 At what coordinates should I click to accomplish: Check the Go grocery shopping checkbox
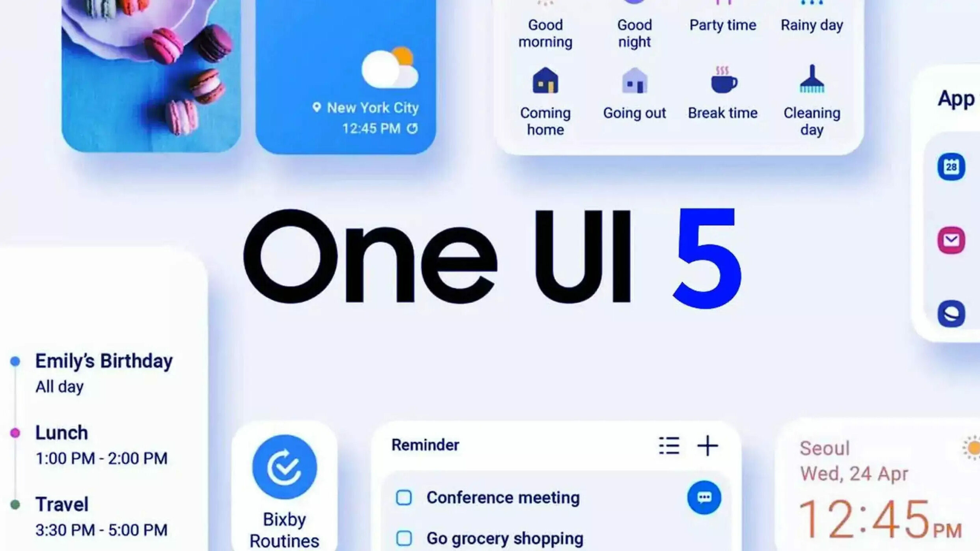point(403,538)
